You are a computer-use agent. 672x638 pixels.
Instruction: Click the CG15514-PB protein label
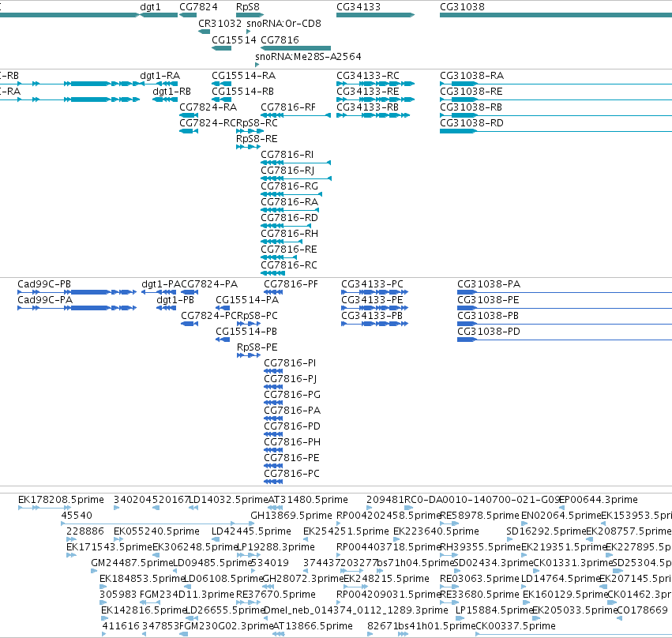click(x=246, y=332)
